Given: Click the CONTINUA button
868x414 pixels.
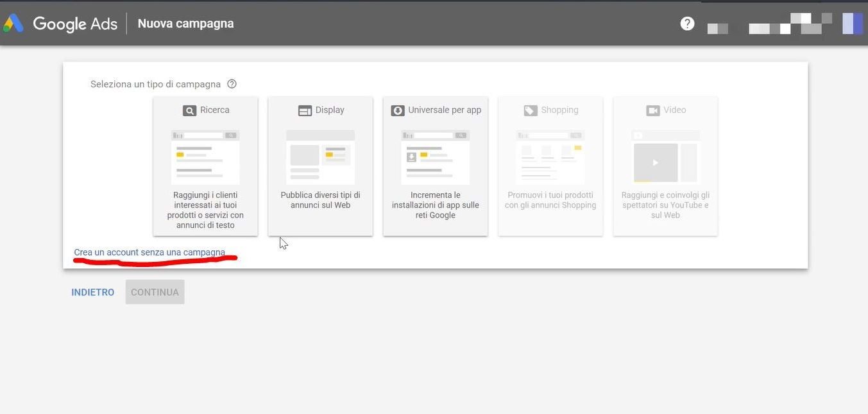Looking at the screenshot, I should (154, 291).
